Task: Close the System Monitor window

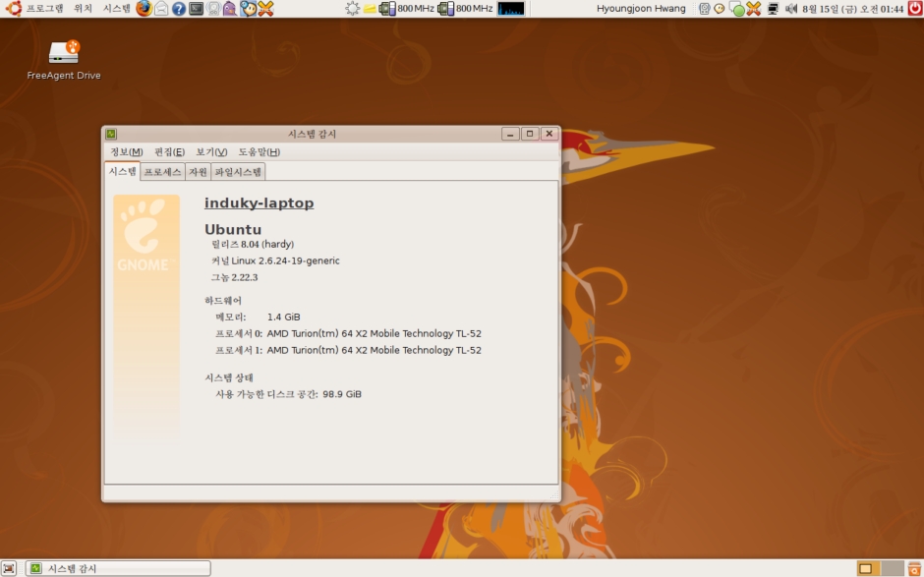Action: pos(549,134)
